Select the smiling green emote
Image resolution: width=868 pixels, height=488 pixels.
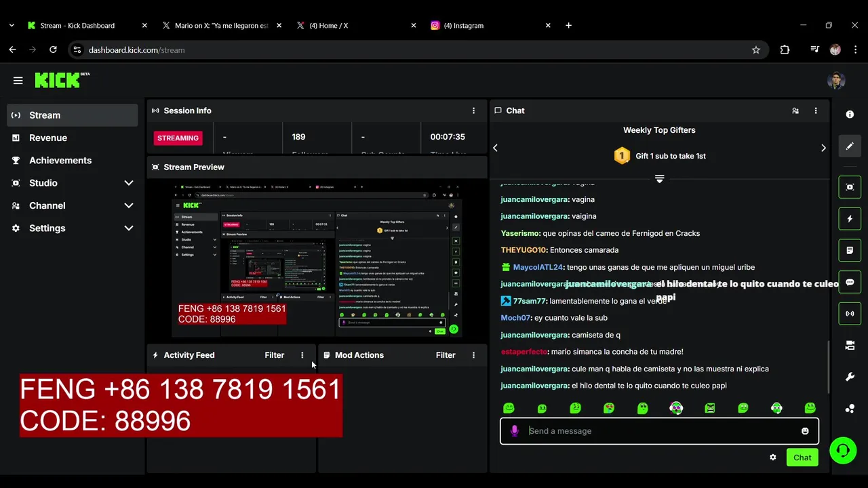(x=509, y=408)
